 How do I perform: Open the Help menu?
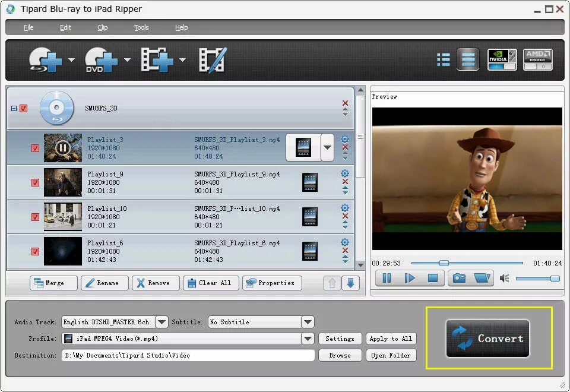182,27
